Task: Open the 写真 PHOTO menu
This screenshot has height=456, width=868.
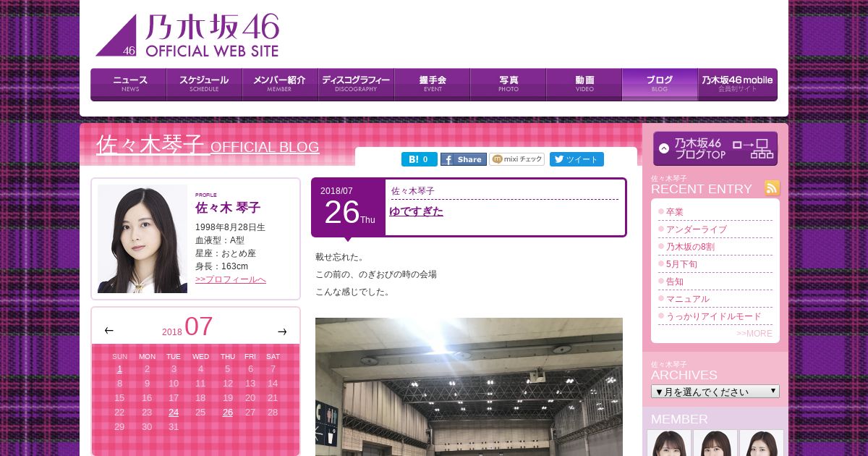Action: [x=508, y=84]
